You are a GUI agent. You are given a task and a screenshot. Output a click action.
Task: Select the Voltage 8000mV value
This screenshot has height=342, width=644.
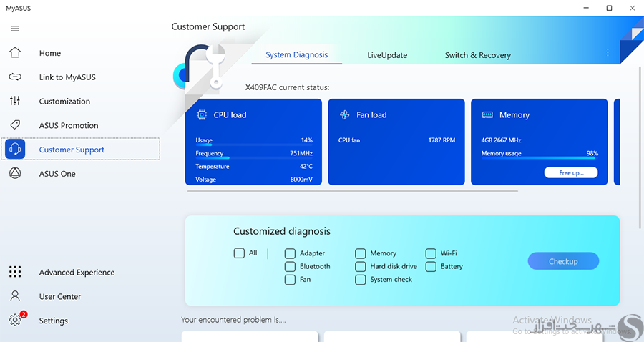301,180
